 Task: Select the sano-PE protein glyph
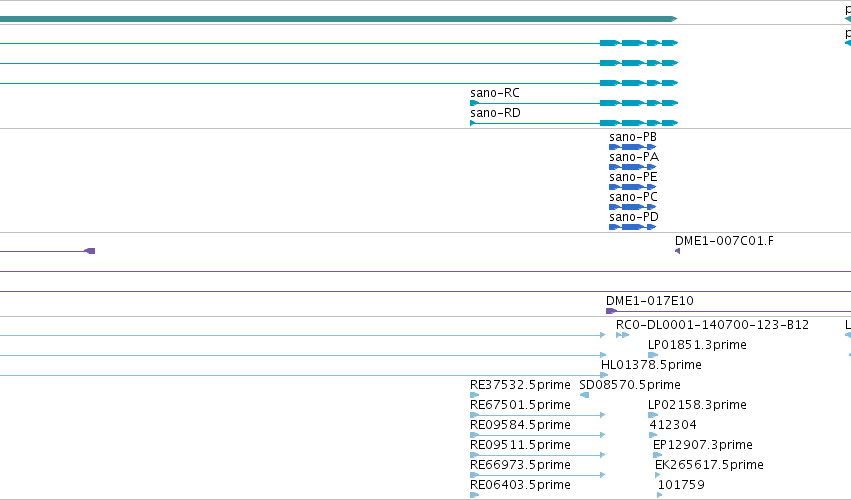pyautogui.click(x=633, y=187)
